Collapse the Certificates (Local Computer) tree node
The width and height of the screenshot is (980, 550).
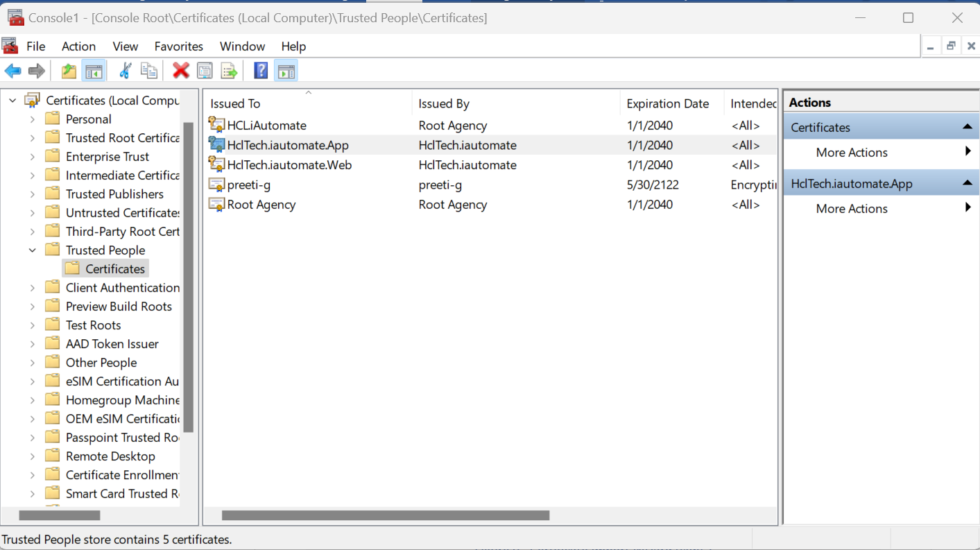[12, 101]
